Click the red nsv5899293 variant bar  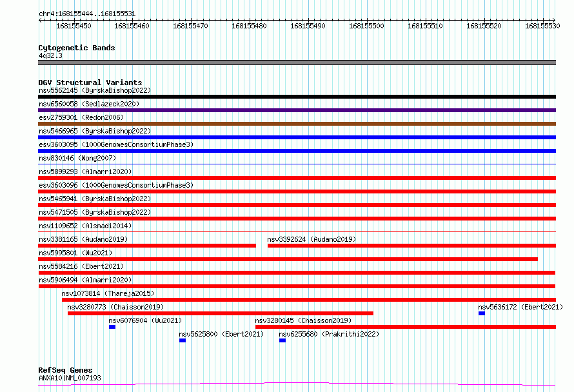(x=297, y=178)
